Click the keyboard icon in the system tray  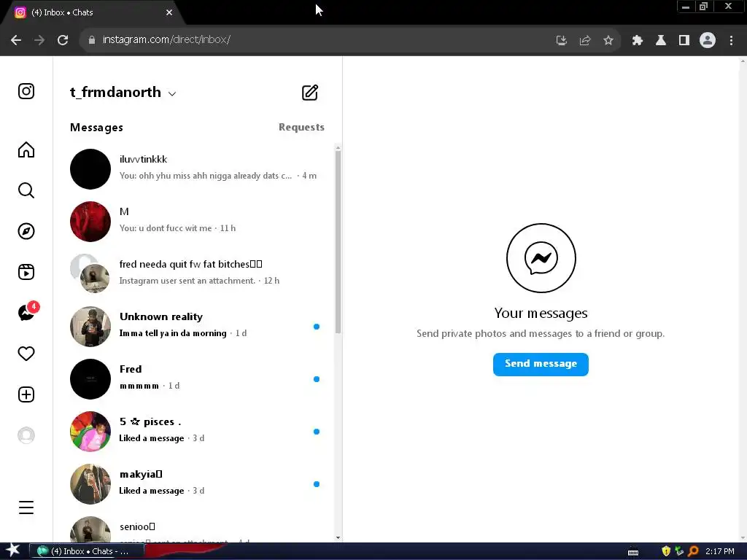pyautogui.click(x=633, y=553)
